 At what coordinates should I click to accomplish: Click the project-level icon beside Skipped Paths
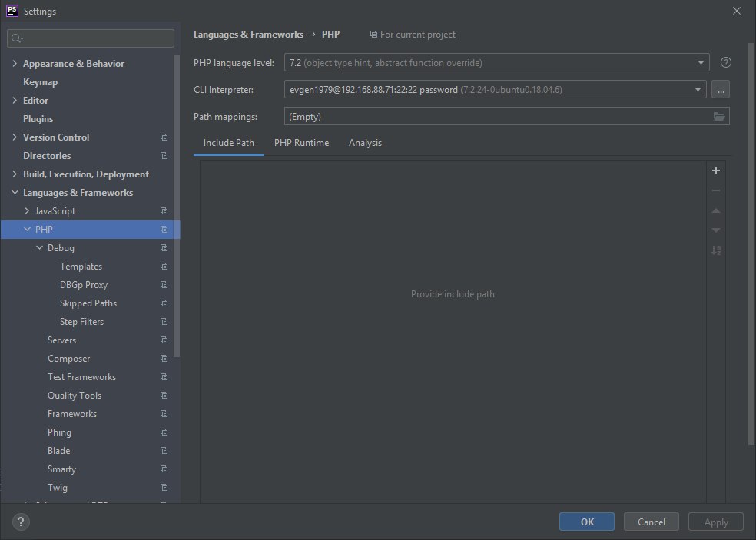(164, 303)
